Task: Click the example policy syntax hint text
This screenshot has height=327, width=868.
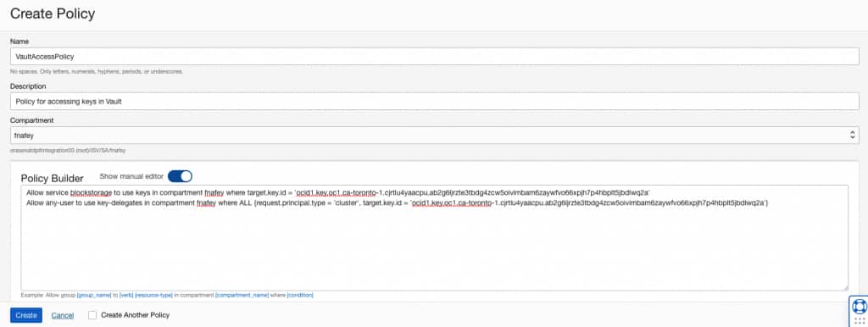Action: pos(167,296)
